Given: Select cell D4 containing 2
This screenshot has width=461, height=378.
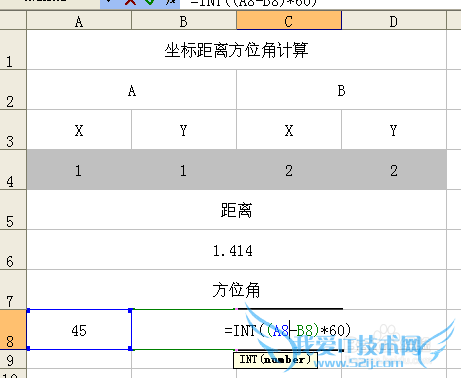Looking at the screenshot, I should tap(394, 170).
